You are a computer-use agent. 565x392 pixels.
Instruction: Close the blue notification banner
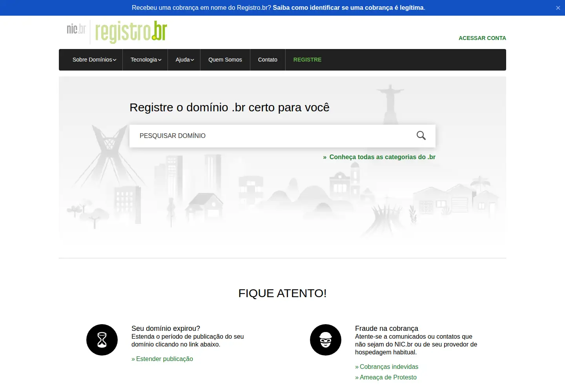[558, 8]
